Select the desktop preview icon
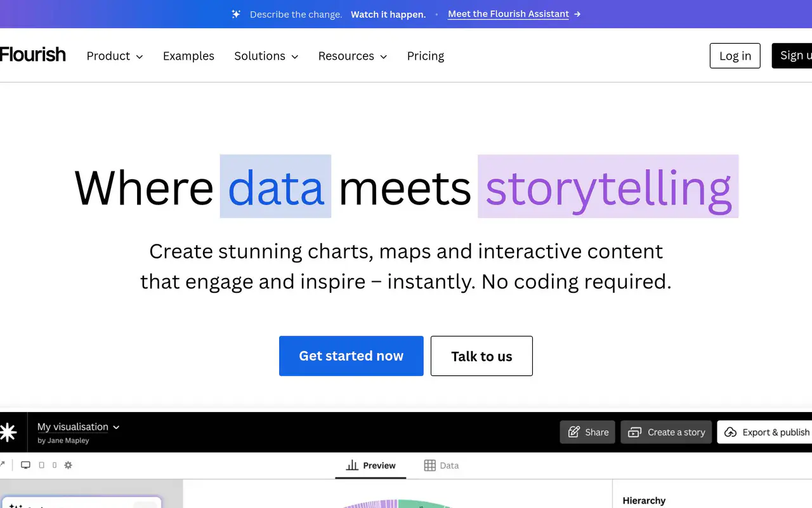 tap(25, 465)
